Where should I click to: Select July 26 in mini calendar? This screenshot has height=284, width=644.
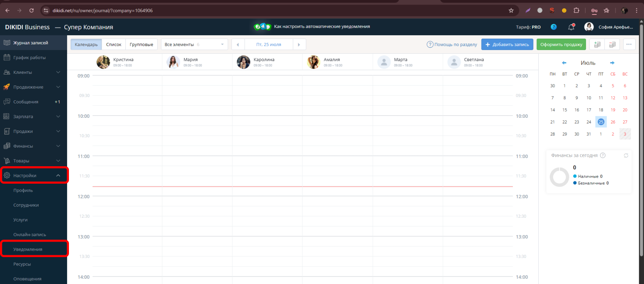(613, 122)
